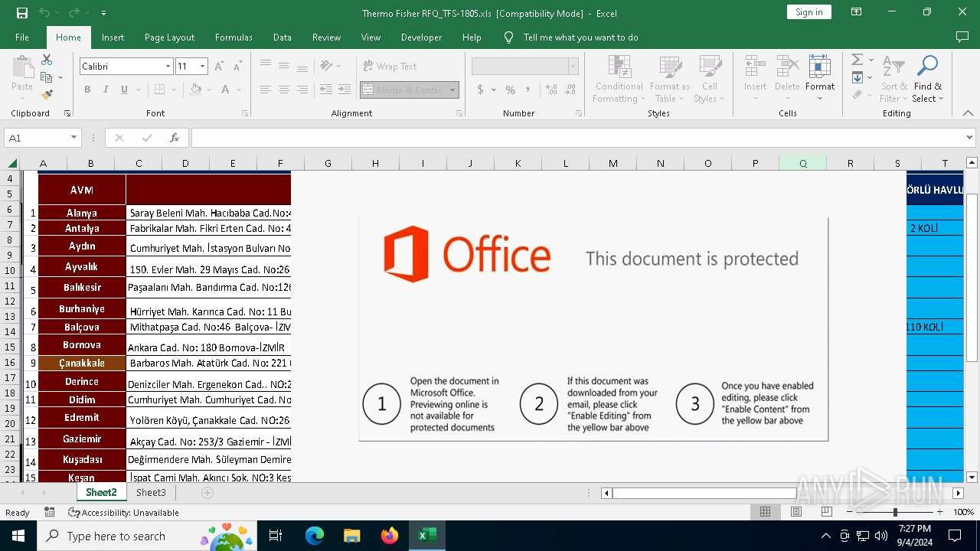980x551 pixels.
Task: Open Find & Select magnifier
Action: (x=928, y=79)
